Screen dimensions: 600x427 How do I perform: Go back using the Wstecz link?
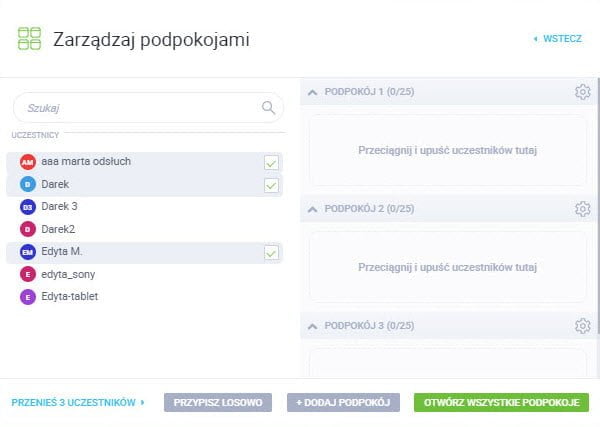tap(558, 39)
